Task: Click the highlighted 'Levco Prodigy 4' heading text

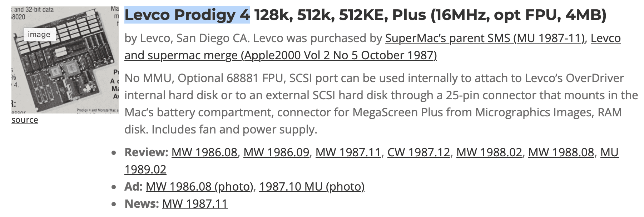Action: pos(187,15)
